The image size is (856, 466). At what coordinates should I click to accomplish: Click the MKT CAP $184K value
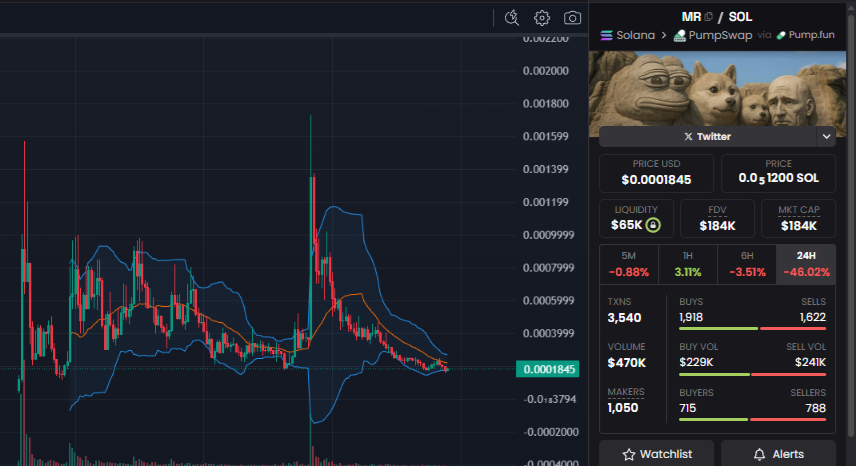pyautogui.click(x=799, y=226)
